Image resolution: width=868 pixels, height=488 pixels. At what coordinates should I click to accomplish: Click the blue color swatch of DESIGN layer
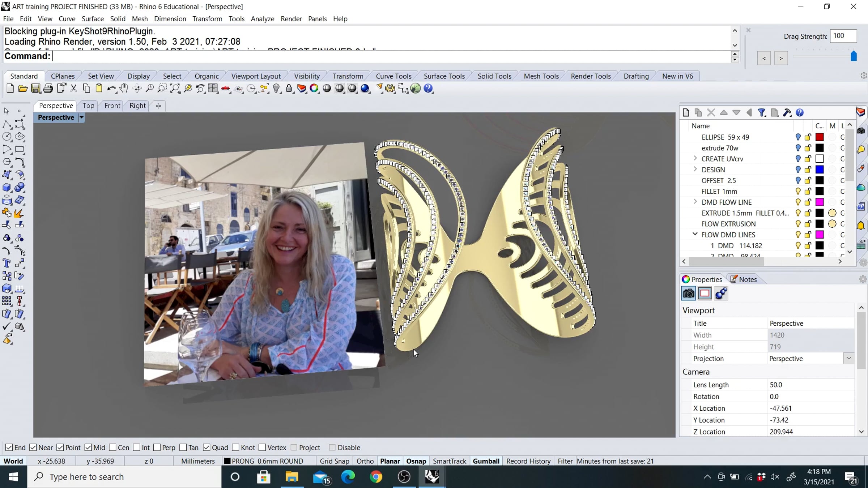(820, 170)
